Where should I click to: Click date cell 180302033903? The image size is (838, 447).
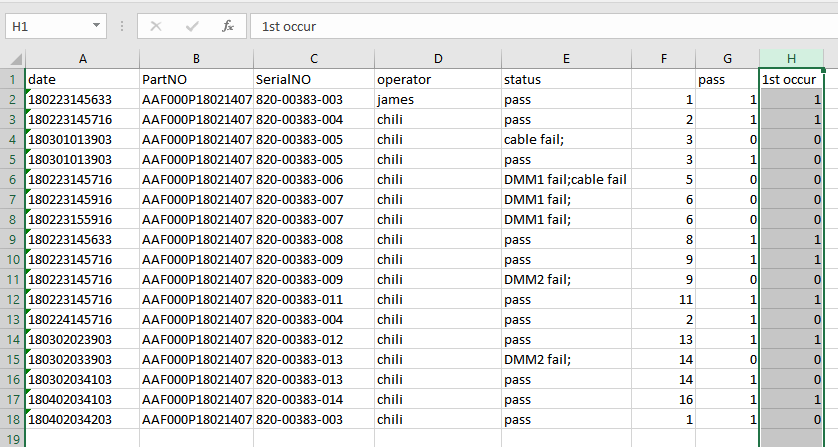tap(82, 359)
